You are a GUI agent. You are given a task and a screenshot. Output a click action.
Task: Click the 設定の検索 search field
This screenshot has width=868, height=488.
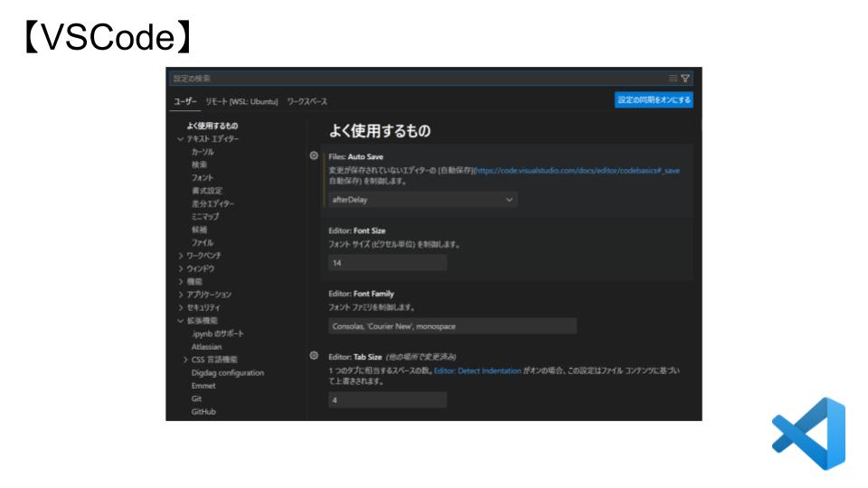(x=416, y=79)
